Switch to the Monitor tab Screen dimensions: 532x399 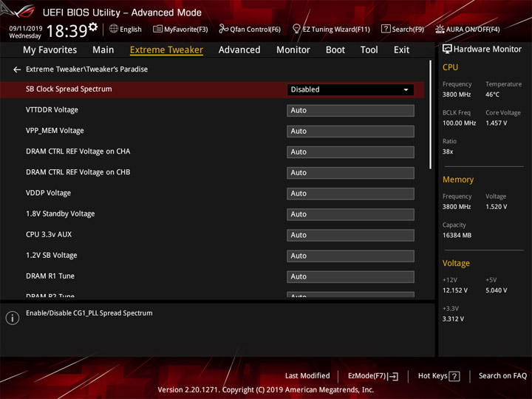[x=293, y=50]
